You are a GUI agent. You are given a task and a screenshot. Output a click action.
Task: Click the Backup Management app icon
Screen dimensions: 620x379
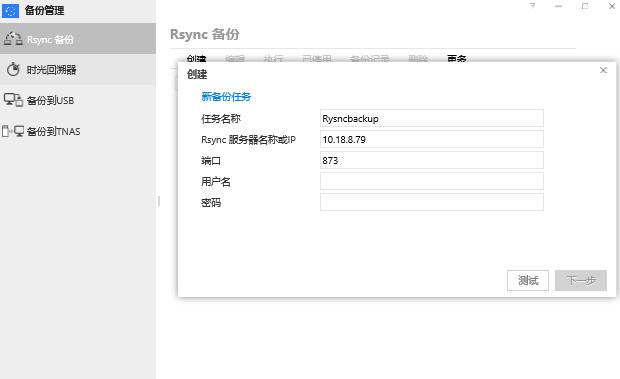tap(10, 10)
